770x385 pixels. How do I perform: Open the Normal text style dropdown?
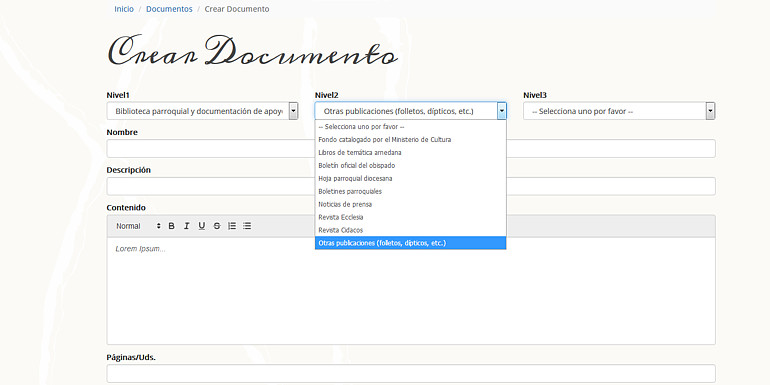click(x=138, y=226)
